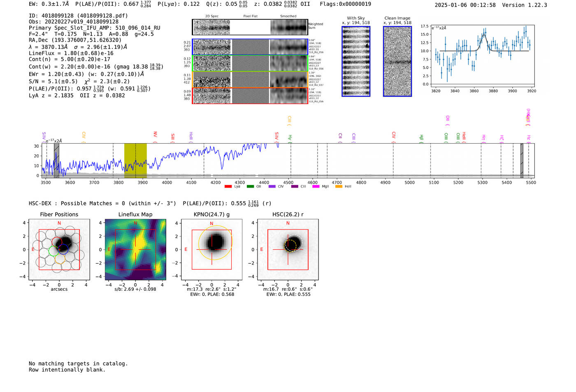Open the Lineflux Map image
Viewport: 576px width, 392px height.
pyautogui.click(x=135, y=249)
